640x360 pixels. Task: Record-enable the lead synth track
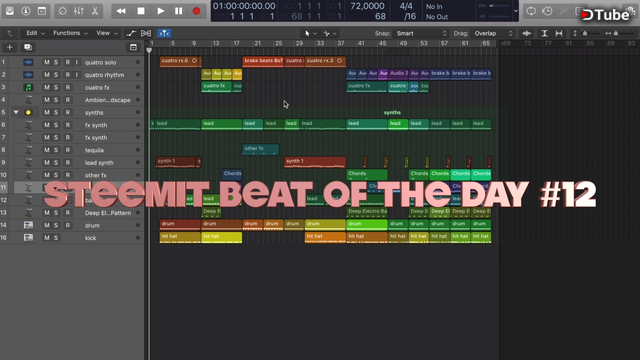pyautogui.click(x=68, y=162)
